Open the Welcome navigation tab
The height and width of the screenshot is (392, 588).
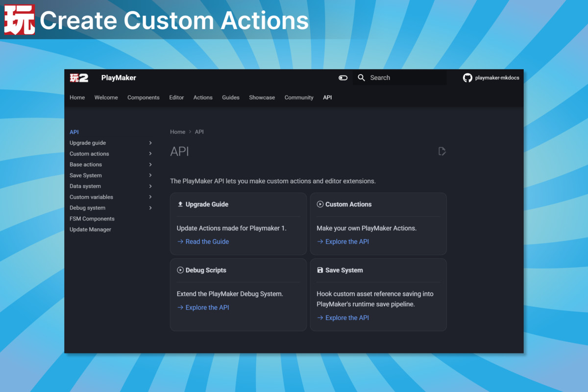[106, 98]
